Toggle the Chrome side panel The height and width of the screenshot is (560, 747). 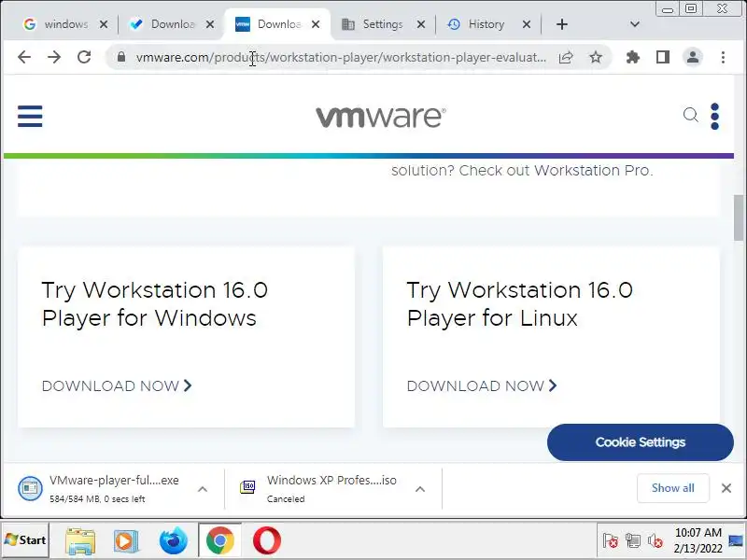click(663, 57)
